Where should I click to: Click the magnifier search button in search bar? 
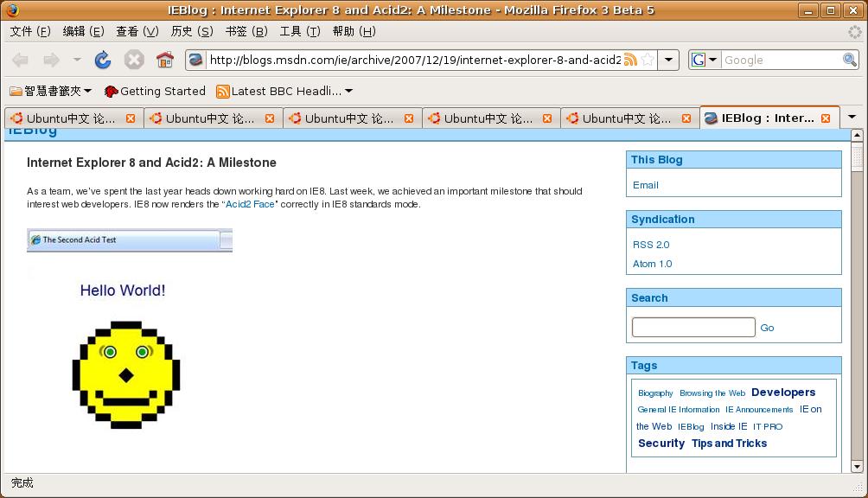click(x=849, y=59)
